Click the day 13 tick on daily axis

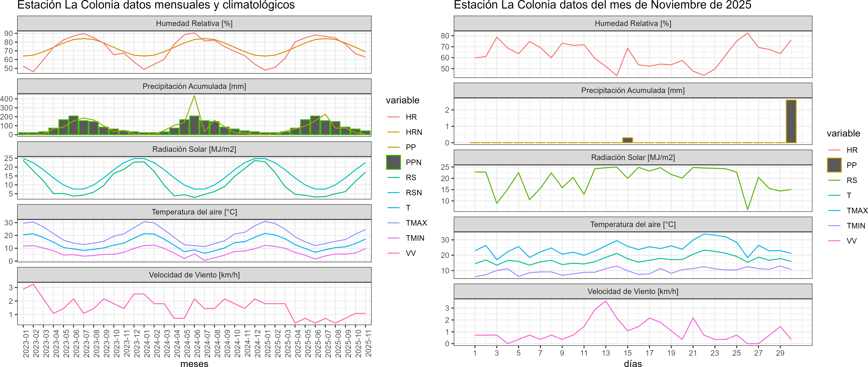606,353
